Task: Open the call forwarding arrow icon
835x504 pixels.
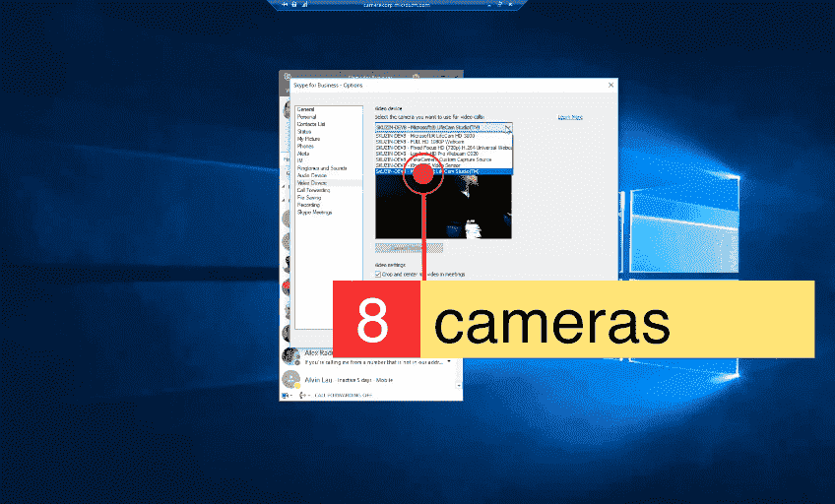Action: click(x=304, y=396)
